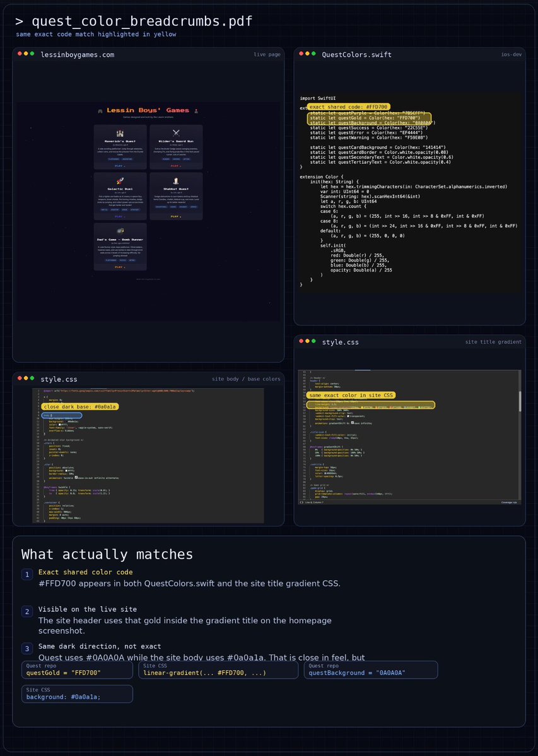Click 'Line 8, Column 7' in the status bar
538x756 pixels.
[314, 502]
